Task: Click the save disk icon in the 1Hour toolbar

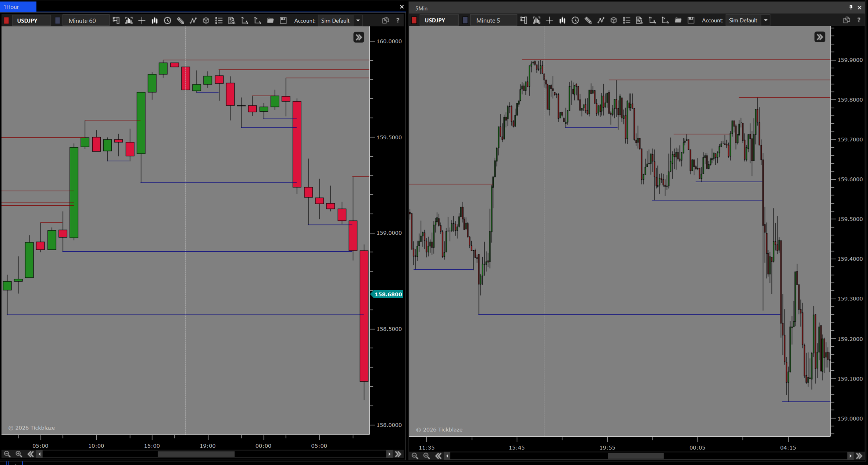Action: [283, 21]
